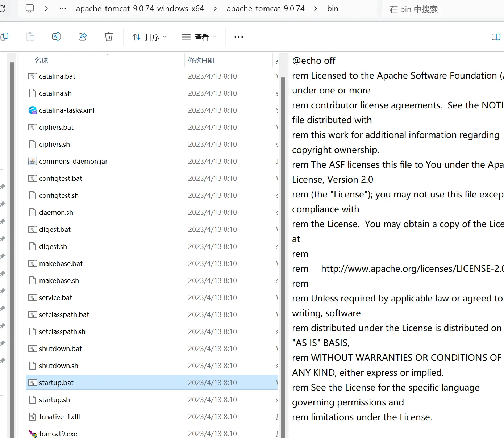Image resolution: width=504 pixels, height=438 pixels.
Task: Expand the breadcrumb ellipsis for hidden folders
Action: click(x=63, y=8)
